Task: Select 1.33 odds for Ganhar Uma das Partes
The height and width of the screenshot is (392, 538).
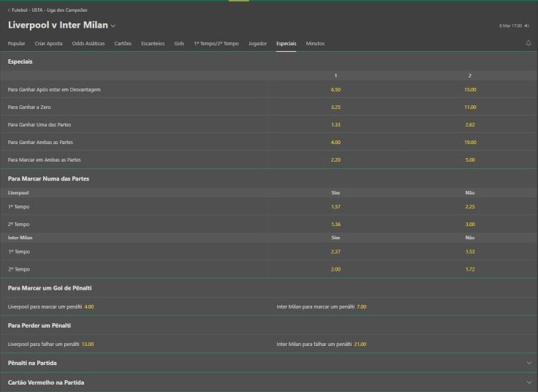Action: (x=336, y=124)
